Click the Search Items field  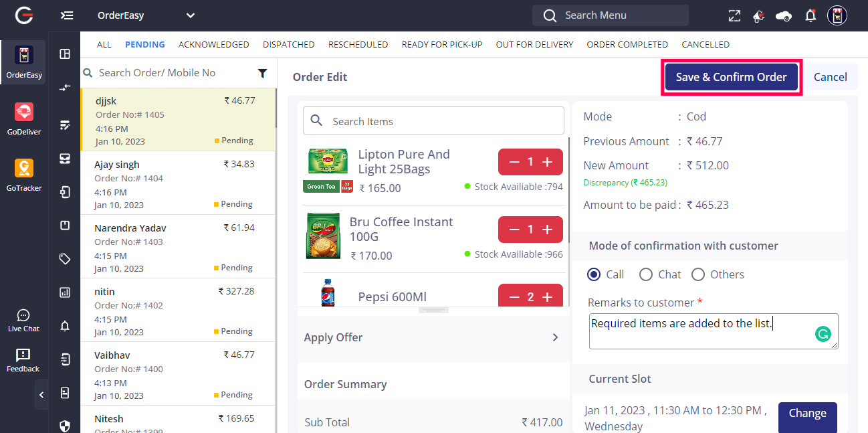pos(441,121)
